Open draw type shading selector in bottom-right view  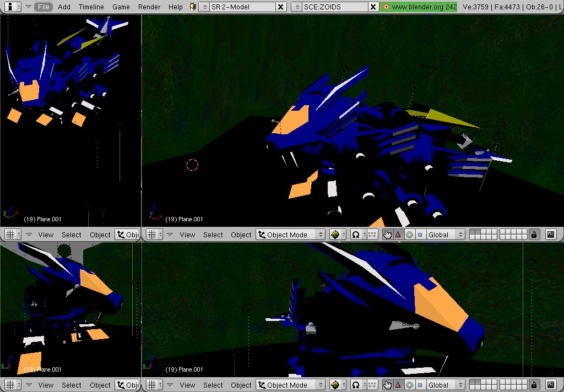click(x=338, y=385)
